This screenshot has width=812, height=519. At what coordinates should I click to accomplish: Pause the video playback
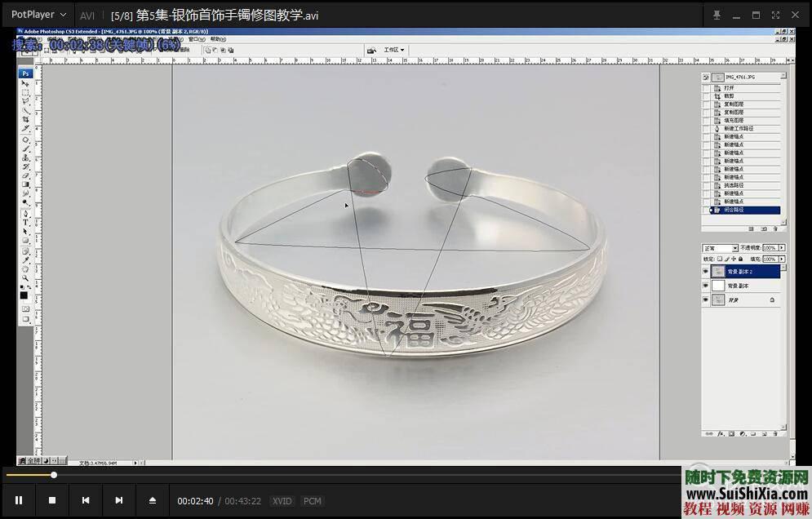point(19,500)
